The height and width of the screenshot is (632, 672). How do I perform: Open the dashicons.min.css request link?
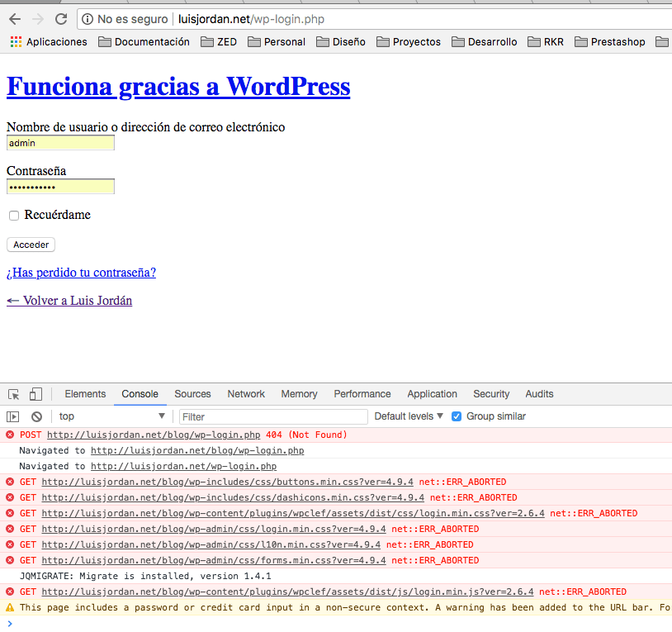[x=233, y=498]
